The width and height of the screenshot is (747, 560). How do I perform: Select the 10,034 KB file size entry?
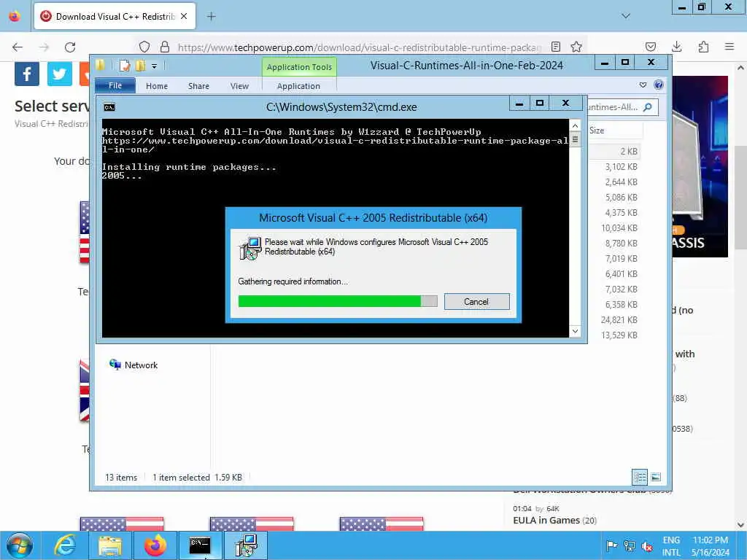click(x=619, y=228)
